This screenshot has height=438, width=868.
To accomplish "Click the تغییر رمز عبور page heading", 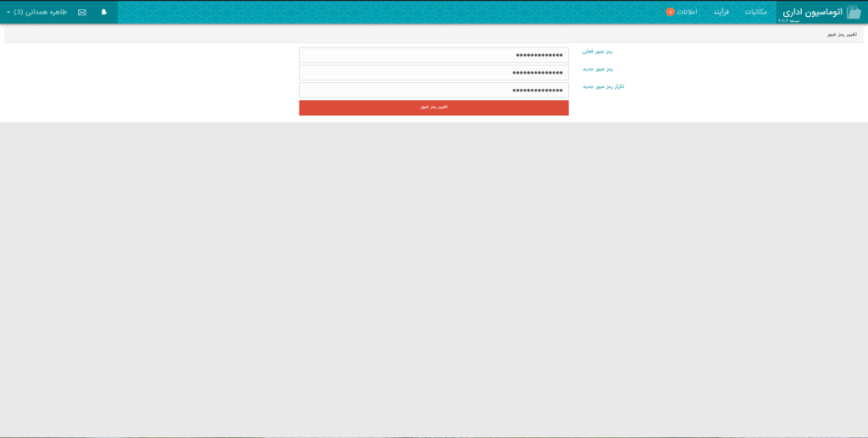I will click(x=842, y=35).
